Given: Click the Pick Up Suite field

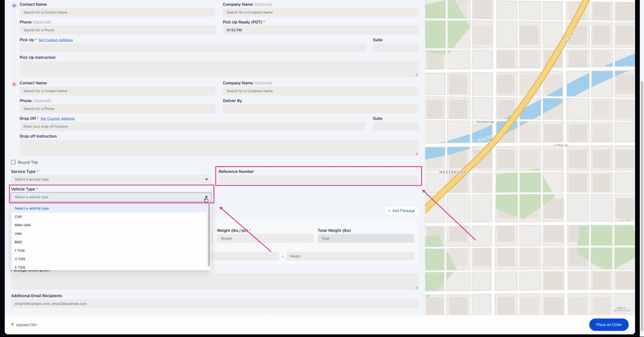Looking at the screenshot, I should (x=396, y=48).
